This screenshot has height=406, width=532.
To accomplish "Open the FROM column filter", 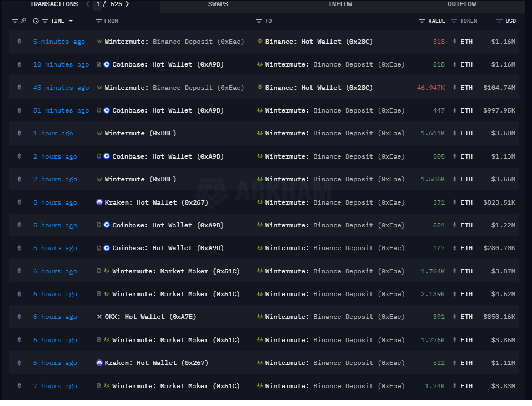I will 98,21.
